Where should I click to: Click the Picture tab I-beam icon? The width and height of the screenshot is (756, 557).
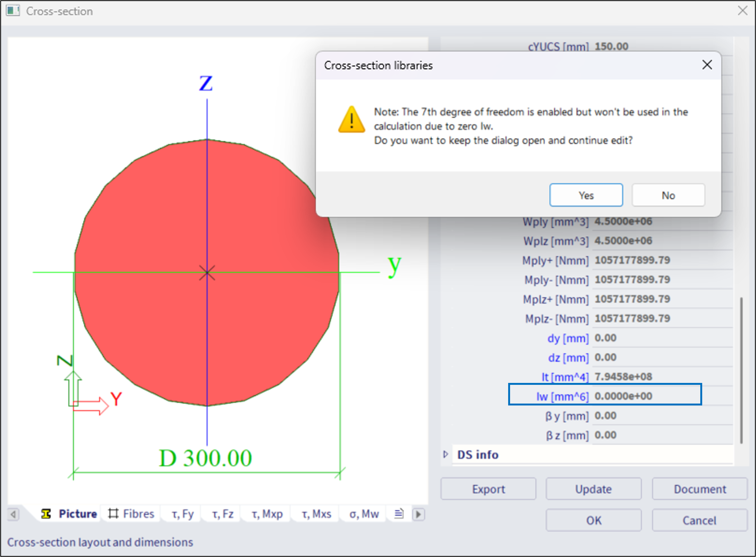click(x=46, y=514)
